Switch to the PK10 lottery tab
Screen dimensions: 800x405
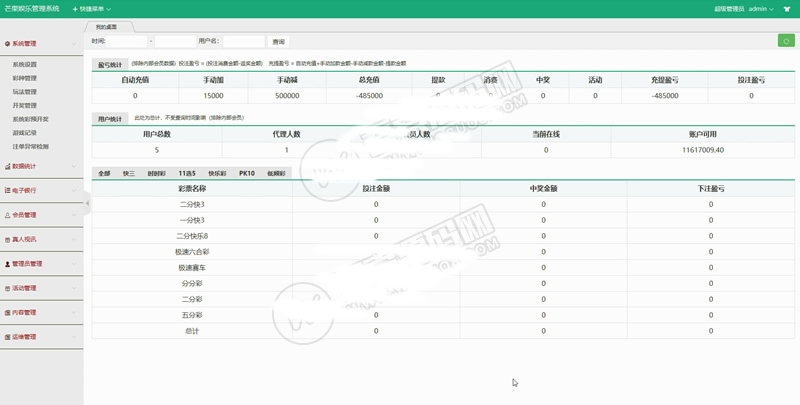246,173
